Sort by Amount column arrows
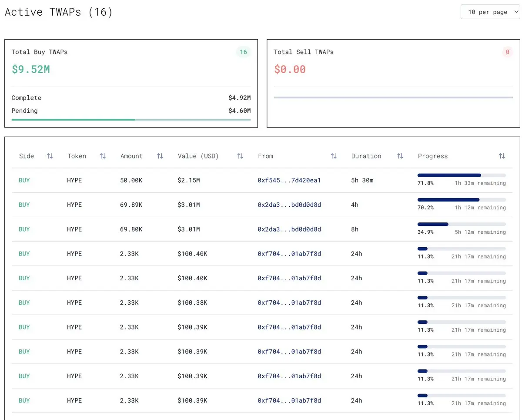Viewport: 522px width, 420px height. 160,156
